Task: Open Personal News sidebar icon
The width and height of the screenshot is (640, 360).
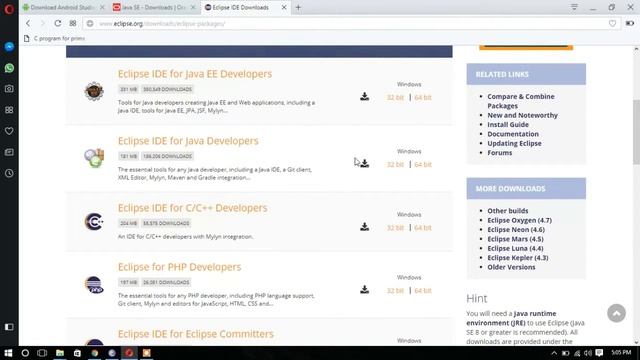Action: 9,152
